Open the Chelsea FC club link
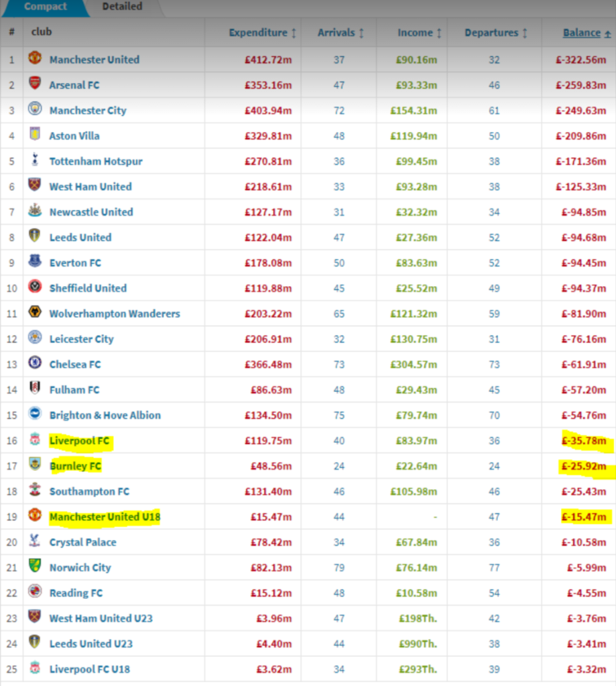 [x=75, y=364]
